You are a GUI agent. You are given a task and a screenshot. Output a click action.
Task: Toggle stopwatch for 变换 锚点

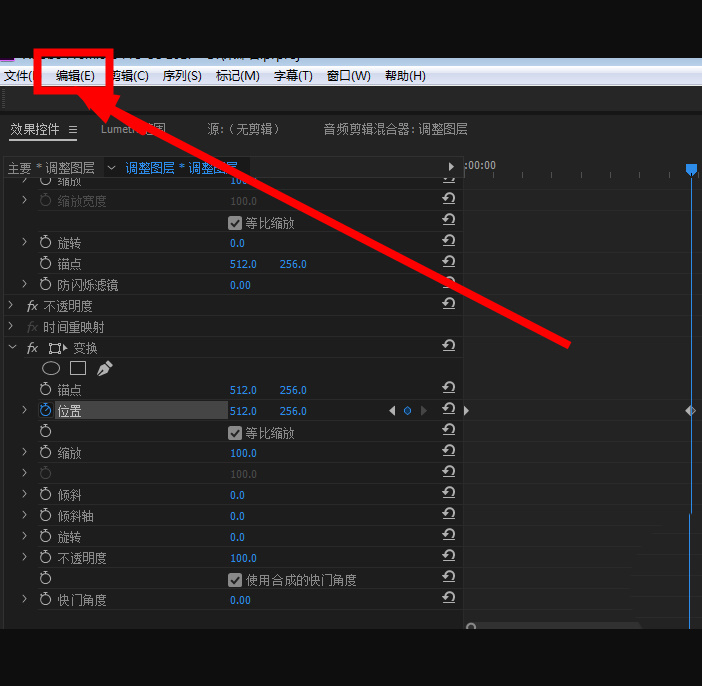45,389
